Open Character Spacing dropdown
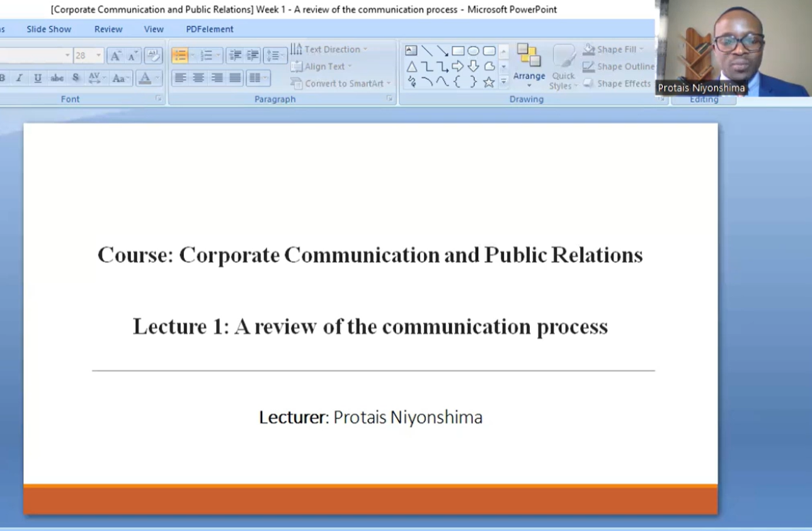The image size is (812, 531). tap(96, 78)
